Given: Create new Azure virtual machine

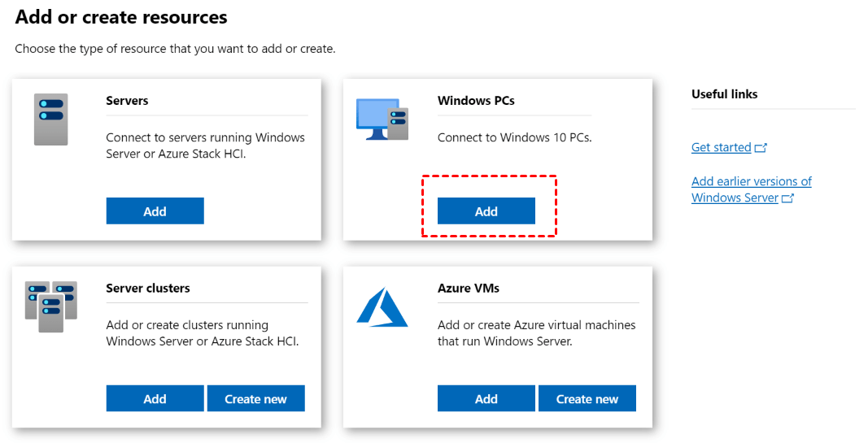Looking at the screenshot, I should coord(587,398).
